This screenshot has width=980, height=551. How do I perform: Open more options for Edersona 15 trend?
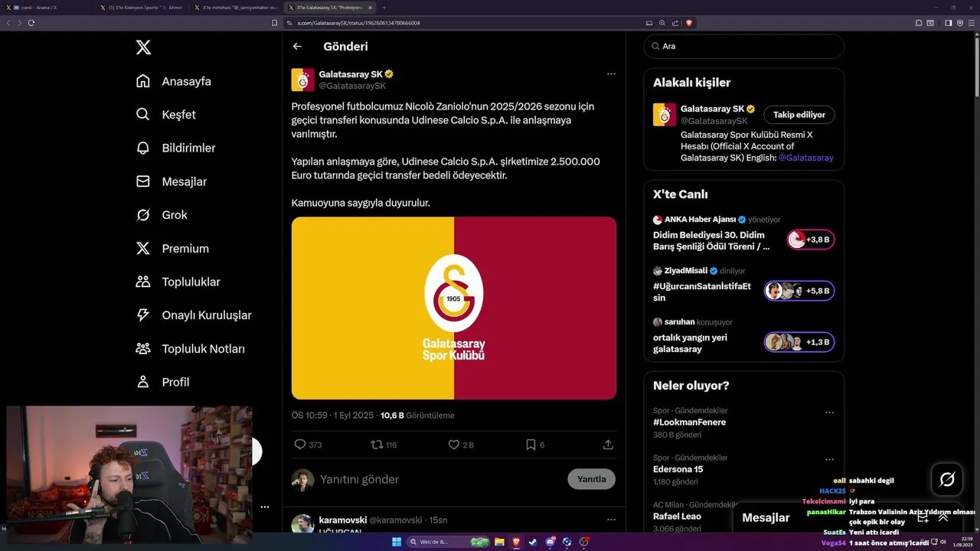click(x=829, y=459)
